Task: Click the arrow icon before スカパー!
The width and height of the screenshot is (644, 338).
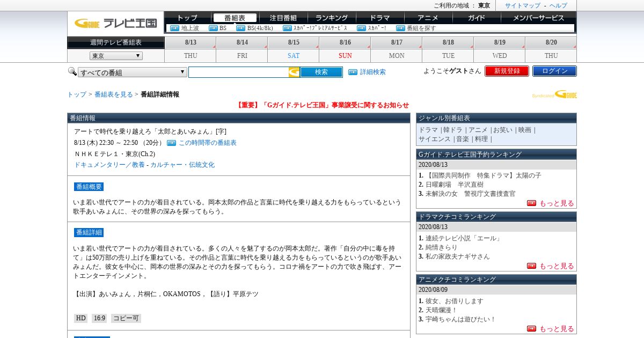Action: tap(362, 28)
